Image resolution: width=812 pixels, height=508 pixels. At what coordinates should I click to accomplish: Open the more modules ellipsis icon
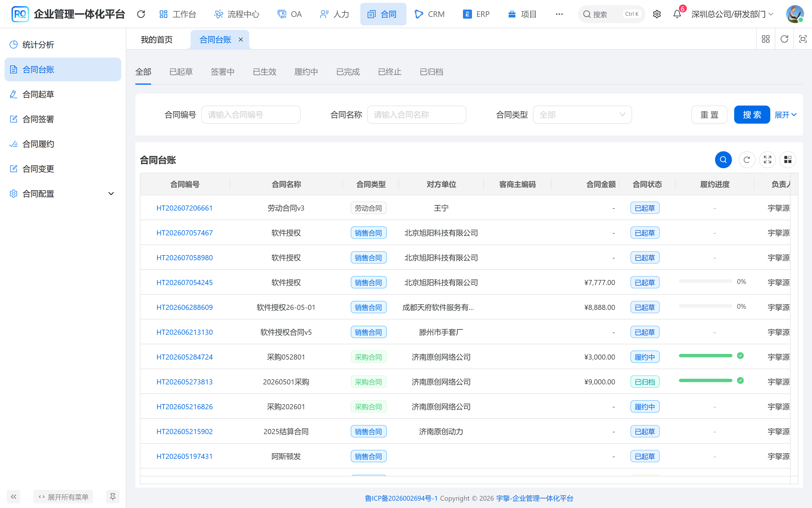pos(559,14)
